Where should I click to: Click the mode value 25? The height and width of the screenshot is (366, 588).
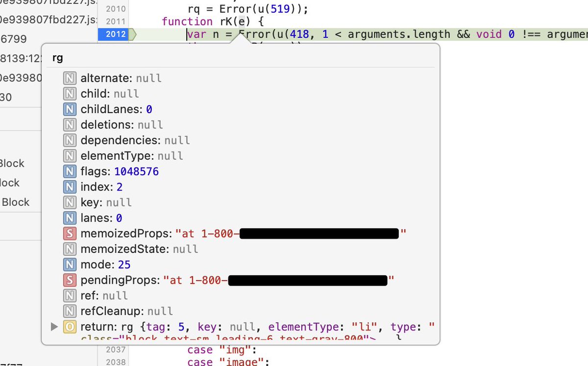pyautogui.click(x=124, y=265)
